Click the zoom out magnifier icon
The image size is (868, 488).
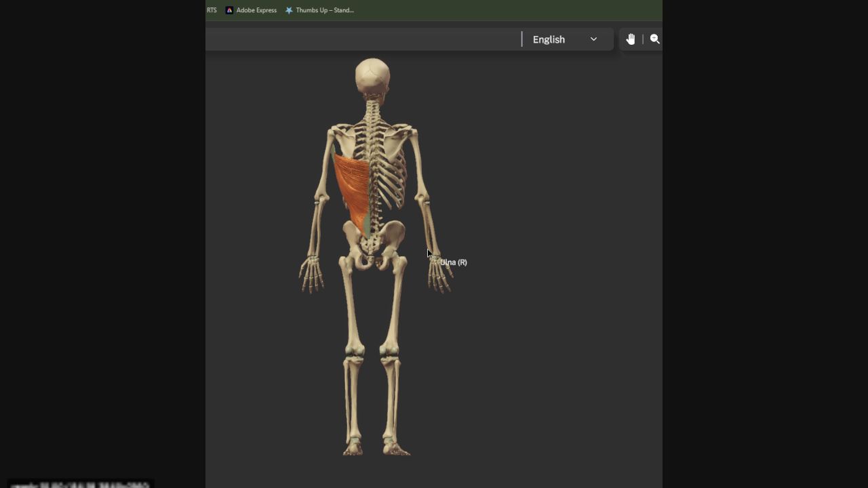[x=655, y=39]
